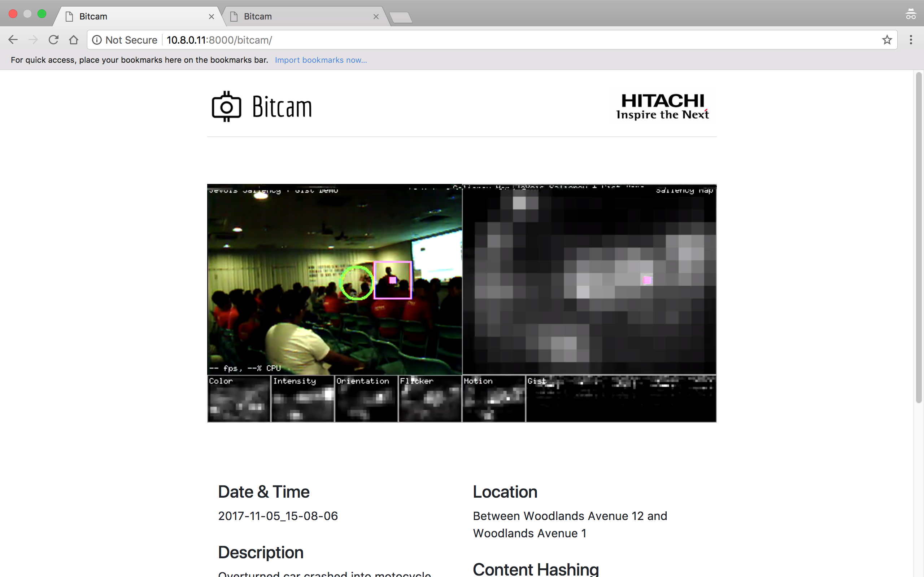Click the pink square on saliency map
The image size is (924, 577).
tap(647, 280)
